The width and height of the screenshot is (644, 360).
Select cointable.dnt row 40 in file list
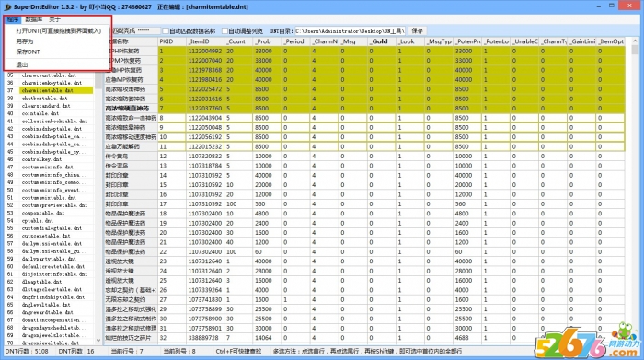[40, 113]
